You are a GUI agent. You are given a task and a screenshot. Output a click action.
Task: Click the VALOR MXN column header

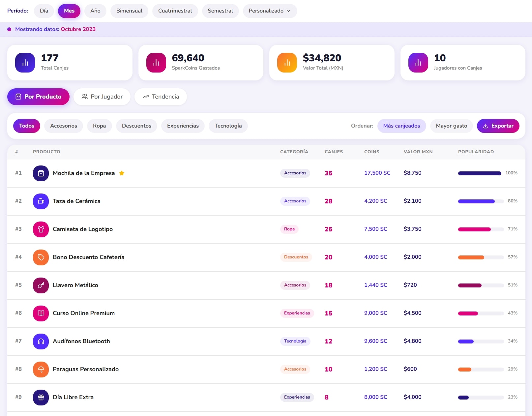click(x=418, y=152)
